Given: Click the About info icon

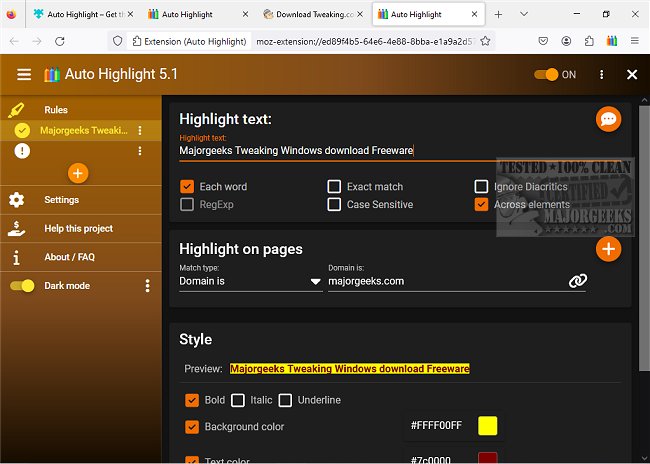Looking at the screenshot, I should point(16,258).
